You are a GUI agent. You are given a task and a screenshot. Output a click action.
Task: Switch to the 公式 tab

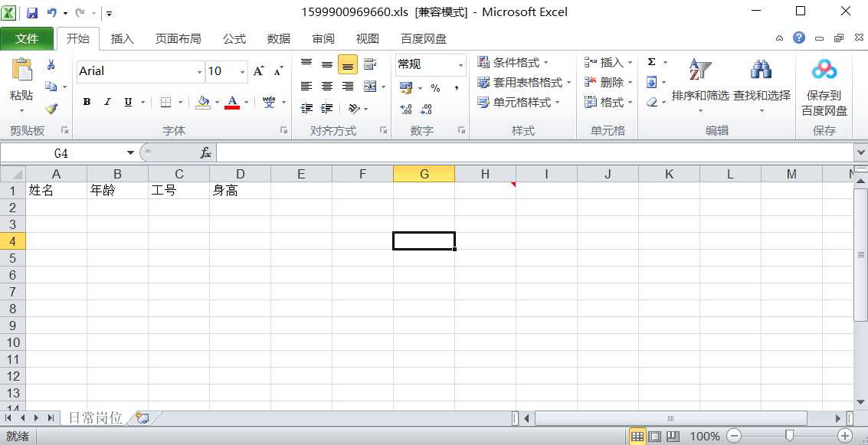[234, 38]
